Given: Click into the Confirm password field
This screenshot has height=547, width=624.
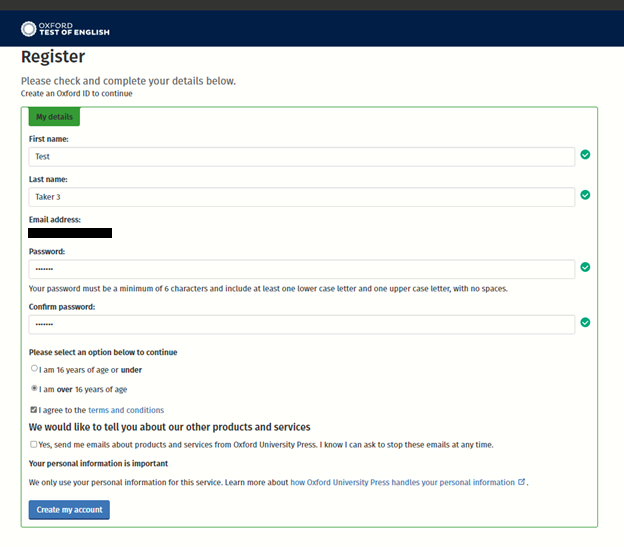Looking at the screenshot, I should pyautogui.click(x=301, y=324).
